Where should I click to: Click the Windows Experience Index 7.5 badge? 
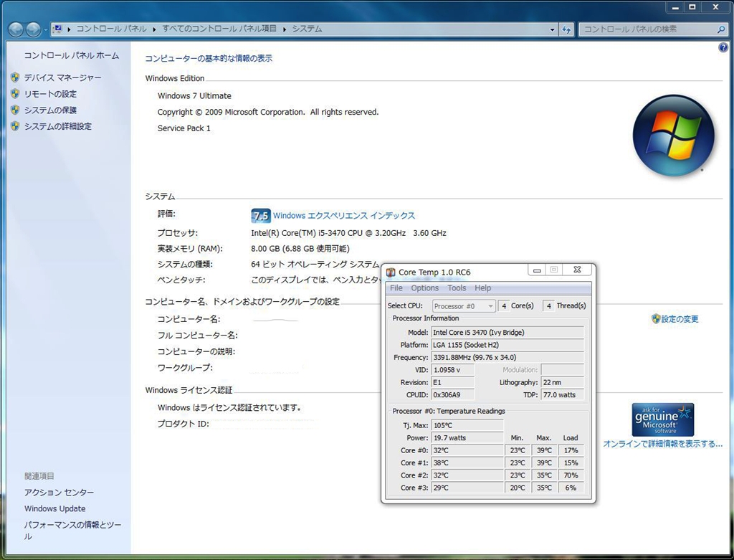coord(261,215)
